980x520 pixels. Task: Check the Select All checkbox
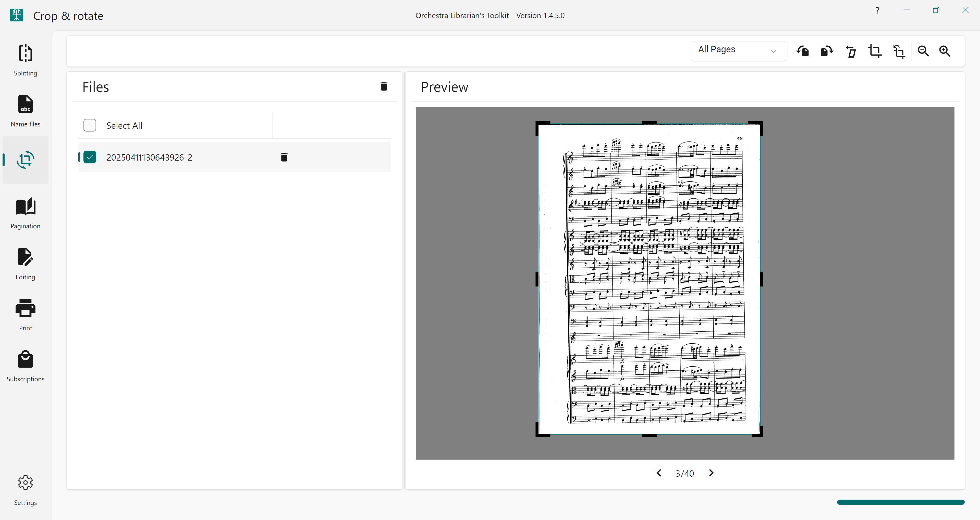(x=90, y=125)
